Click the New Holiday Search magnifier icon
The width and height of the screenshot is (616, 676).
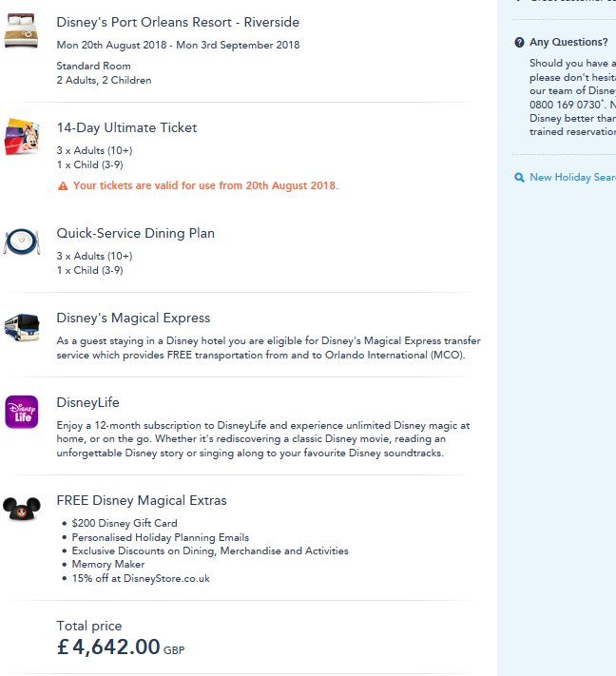coord(519,177)
